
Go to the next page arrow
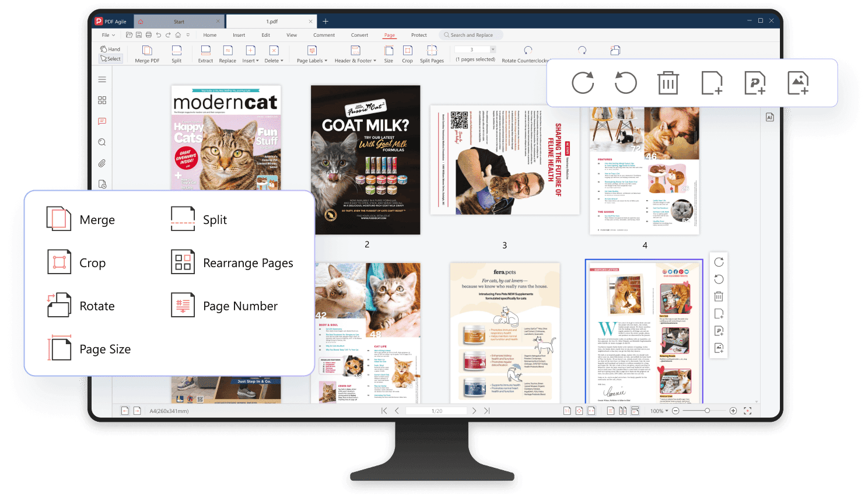click(x=474, y=411)
